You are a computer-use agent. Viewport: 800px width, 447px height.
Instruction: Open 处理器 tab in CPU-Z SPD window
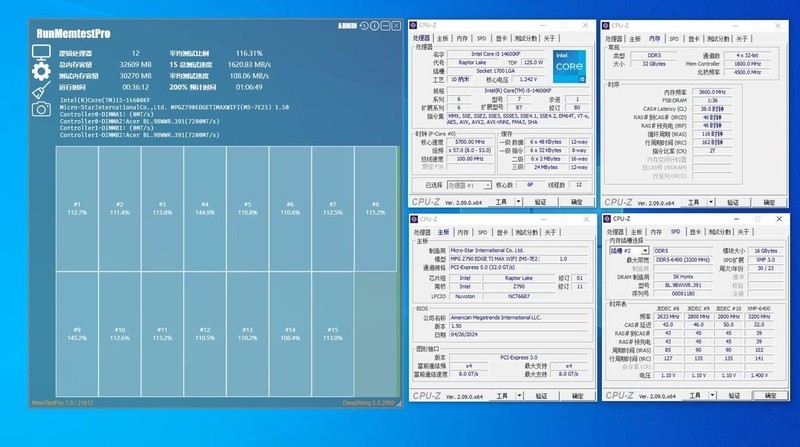point(615,232)
